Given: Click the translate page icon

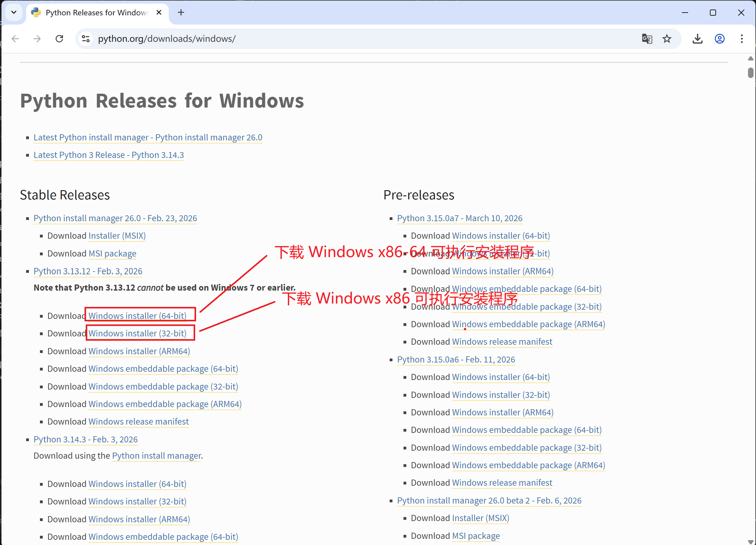Looking at the screenshot, I should (647, 39).
